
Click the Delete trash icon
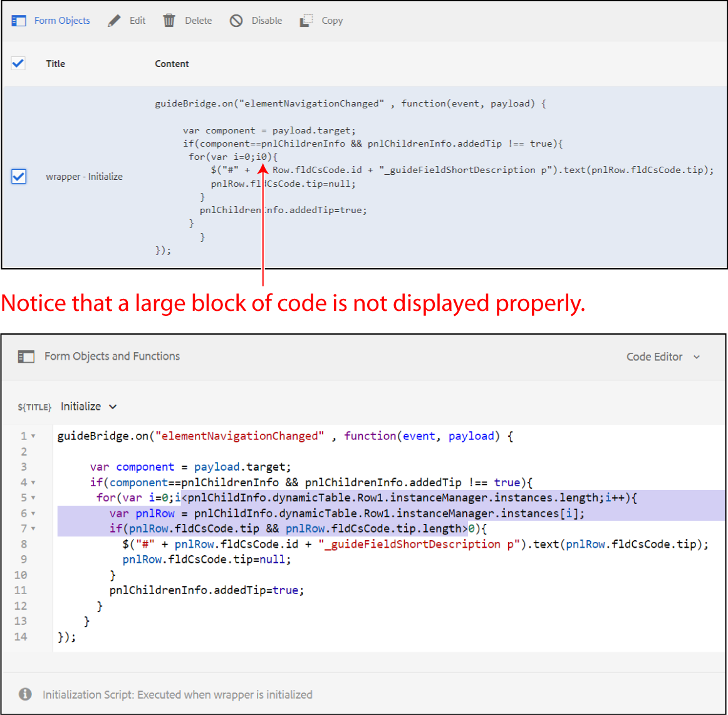click(169, 20)
